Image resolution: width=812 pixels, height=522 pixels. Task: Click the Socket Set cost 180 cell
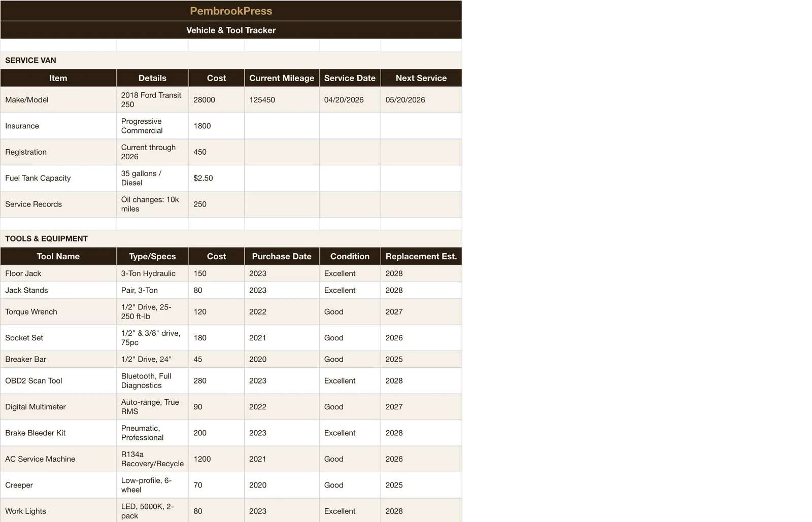[x=217, y=338]
